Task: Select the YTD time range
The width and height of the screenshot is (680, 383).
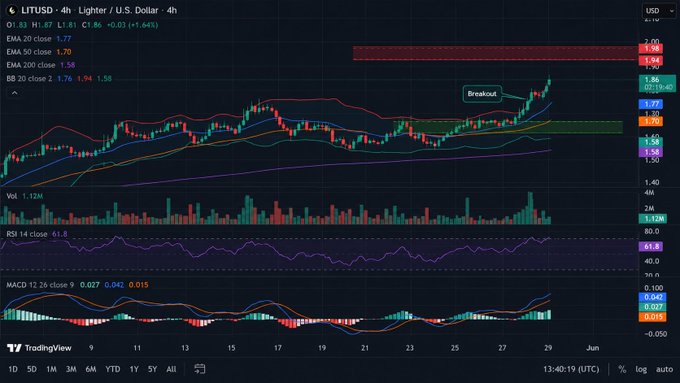Action: click(113, 369)
